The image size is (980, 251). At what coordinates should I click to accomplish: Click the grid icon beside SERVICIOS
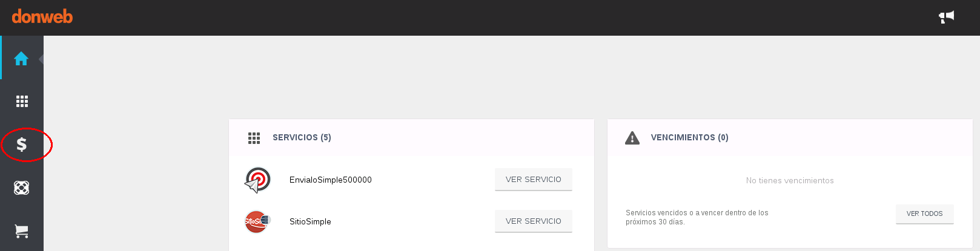click(254, 138)
